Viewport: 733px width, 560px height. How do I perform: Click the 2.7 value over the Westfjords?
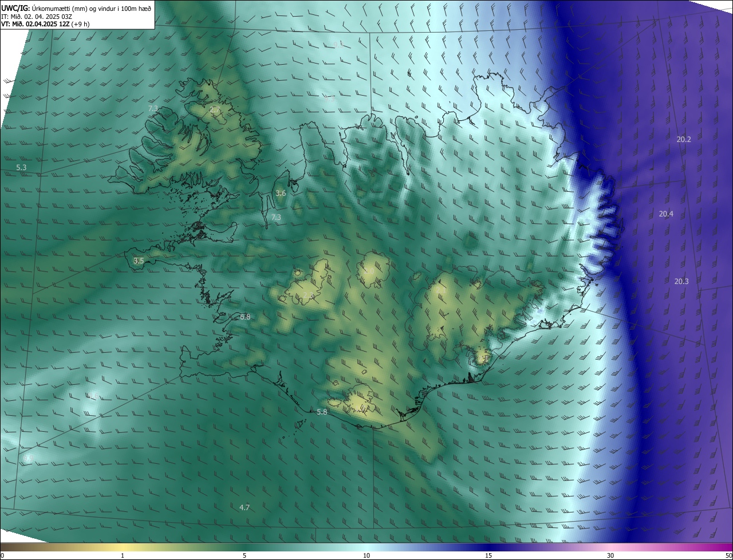point(215,109)
